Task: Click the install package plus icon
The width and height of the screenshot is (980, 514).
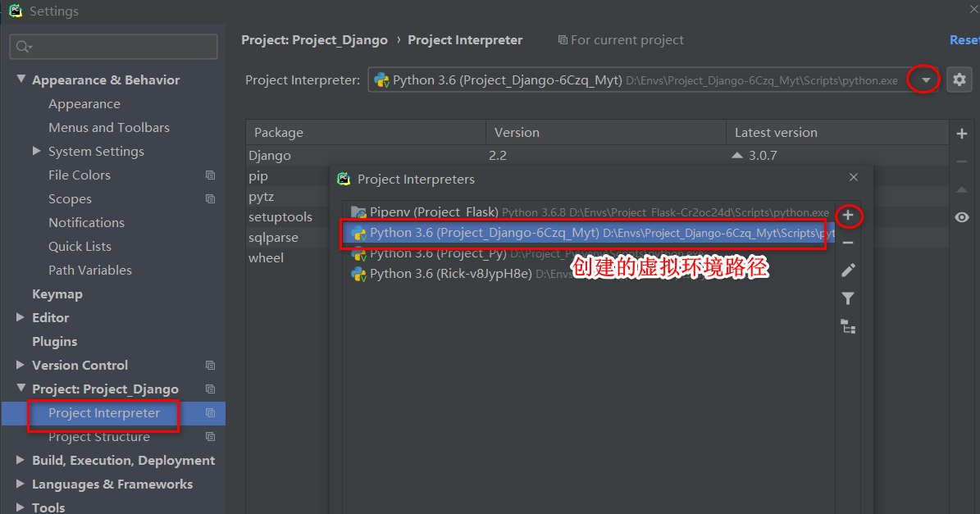Action: point(962,134)
